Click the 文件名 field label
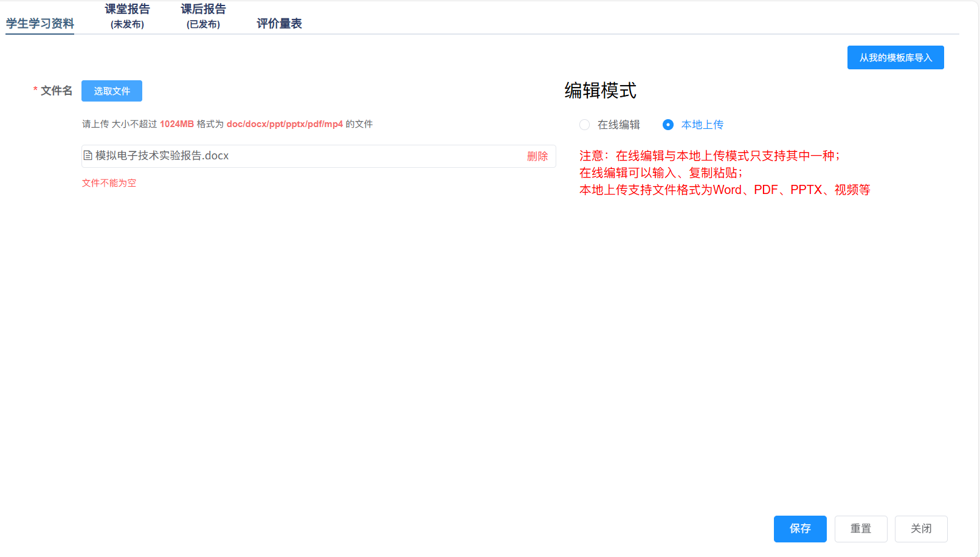 coord(56,91)
